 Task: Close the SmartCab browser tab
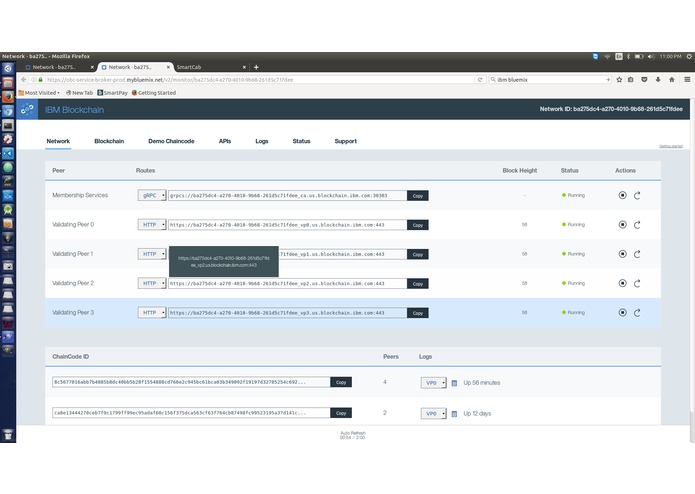244,67
